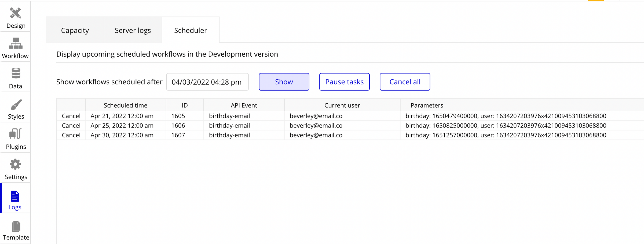The width and height of the screenshot is (644, 244).
Task: Select the row for workflow 1605
Action: pyautogui.click(x=244, y=116)
